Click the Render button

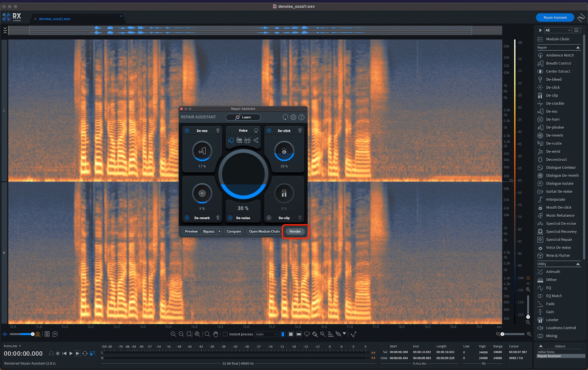click(x=295, y=231)
